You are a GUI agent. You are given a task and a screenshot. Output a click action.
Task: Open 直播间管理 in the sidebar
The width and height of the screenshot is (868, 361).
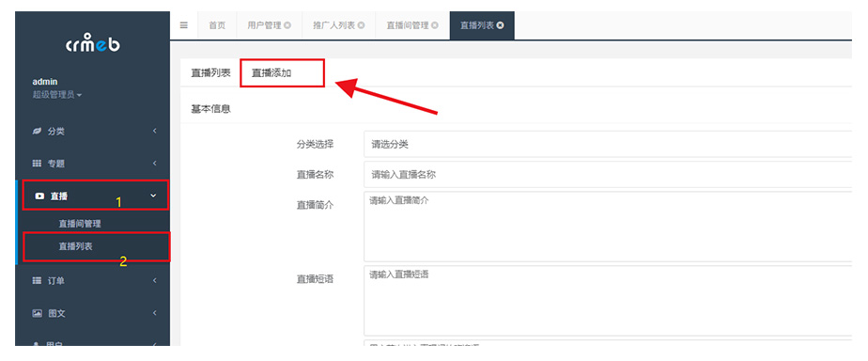80,224
